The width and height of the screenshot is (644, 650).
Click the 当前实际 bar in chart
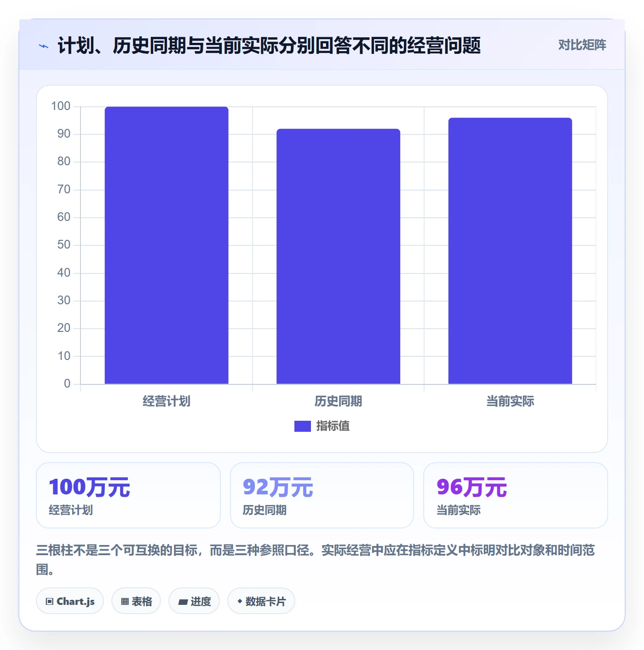point(510,251)
